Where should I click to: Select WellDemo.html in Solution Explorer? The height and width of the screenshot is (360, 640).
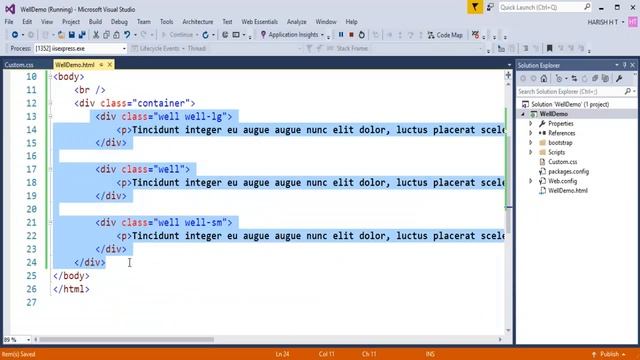point(568,191)
